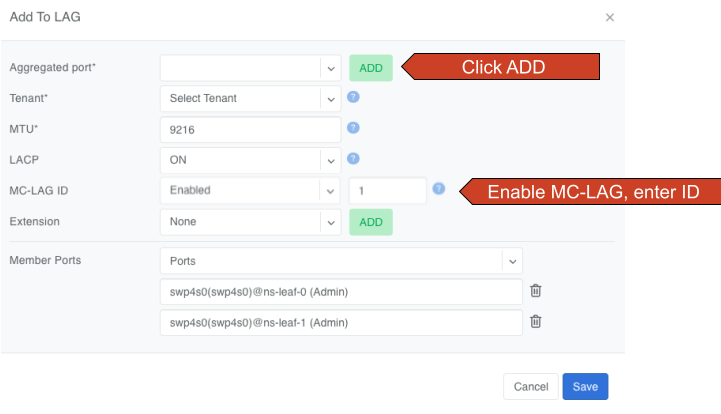
Task: Select the swp4s0 ns-leaf-0 port field
Action: [340, 292]
